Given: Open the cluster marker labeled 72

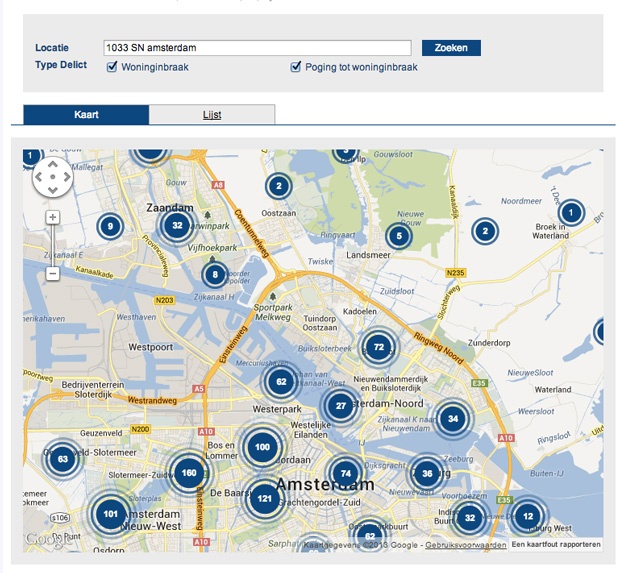Looking at the screenshot, I should coord(378,347).
